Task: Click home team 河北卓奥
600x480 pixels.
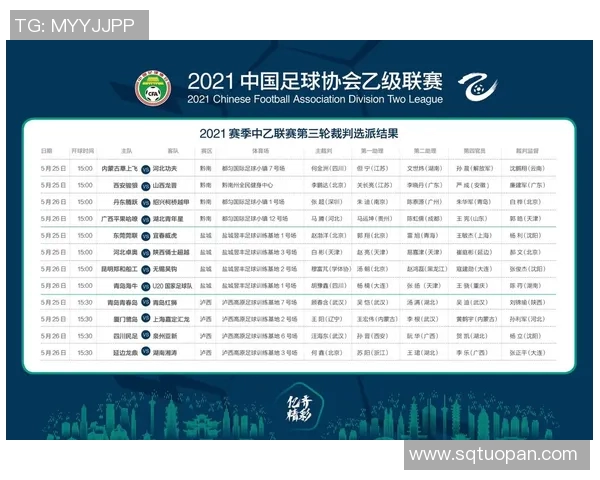Action: click(x=125, y=252)
